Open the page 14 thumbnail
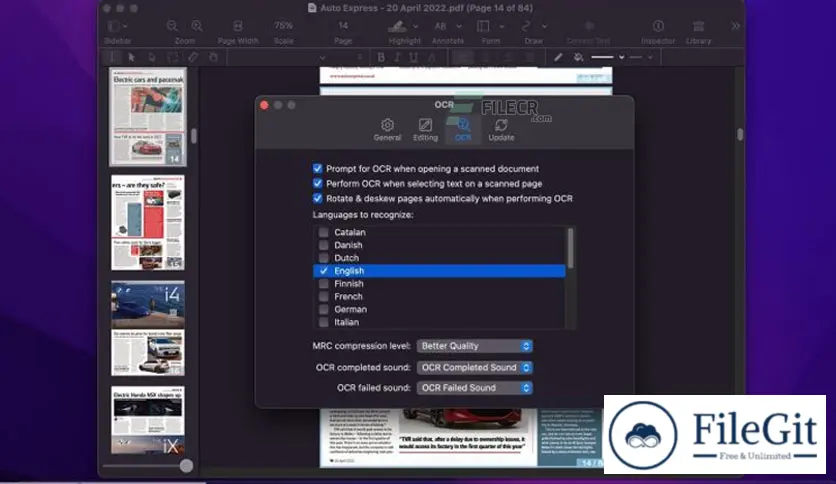This screenshot has height=484, width=836. (148, 117)
